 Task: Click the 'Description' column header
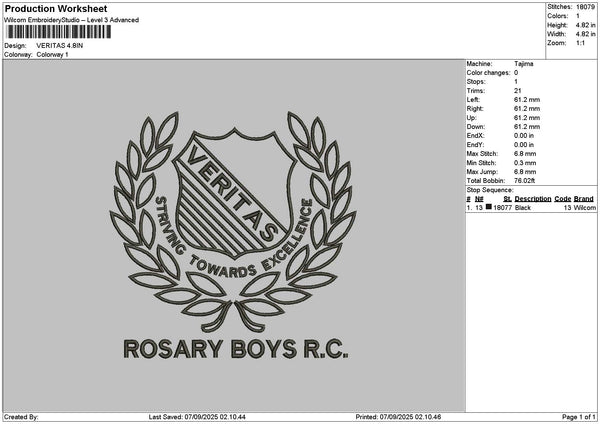(x=533, y=199)
